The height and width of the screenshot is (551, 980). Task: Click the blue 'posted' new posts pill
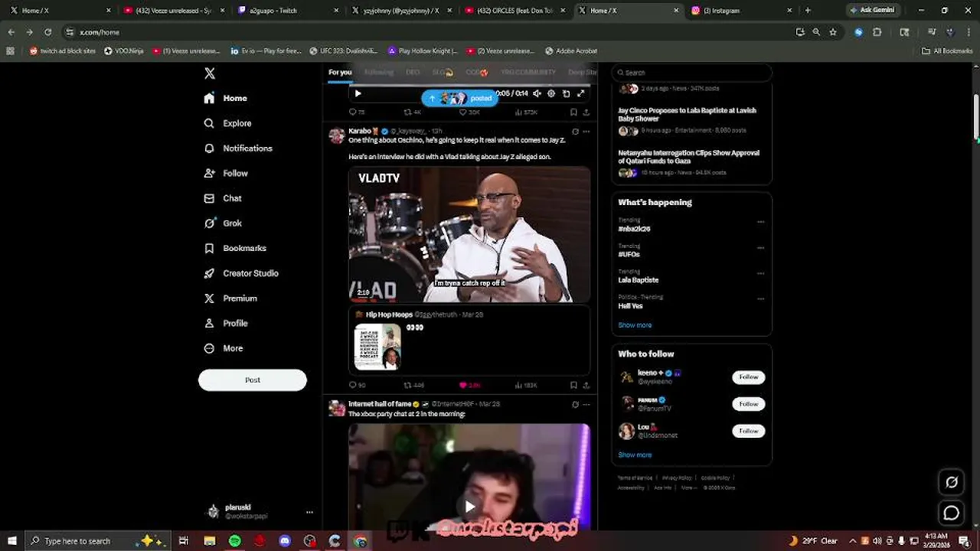click(x=459, y=98)
